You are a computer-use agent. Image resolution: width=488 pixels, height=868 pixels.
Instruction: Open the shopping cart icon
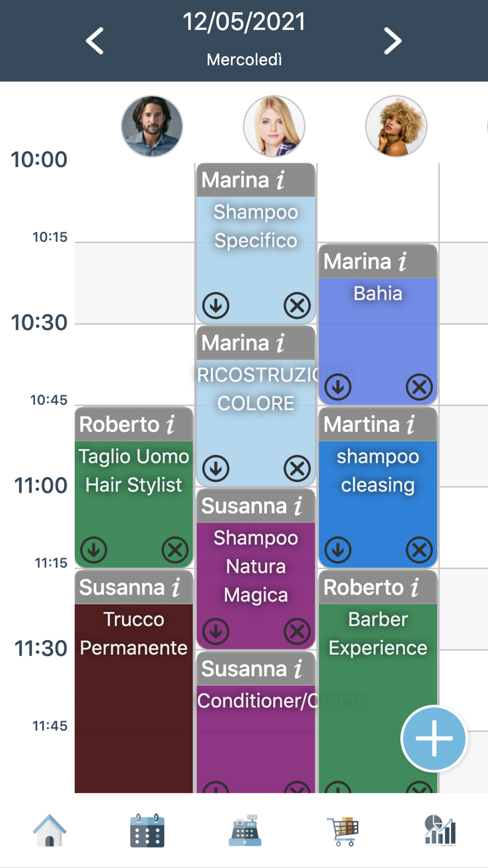[x=343, y=831]
